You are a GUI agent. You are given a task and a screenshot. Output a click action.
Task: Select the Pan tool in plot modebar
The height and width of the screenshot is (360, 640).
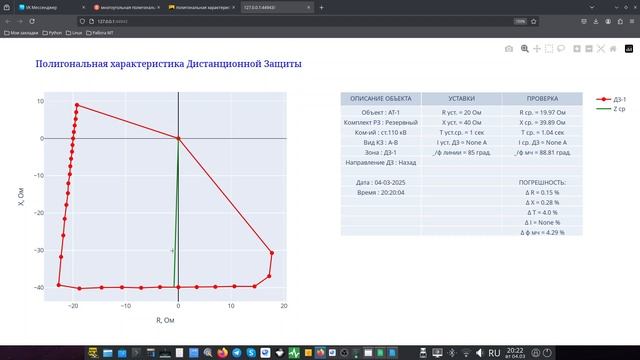pos(537,49)
